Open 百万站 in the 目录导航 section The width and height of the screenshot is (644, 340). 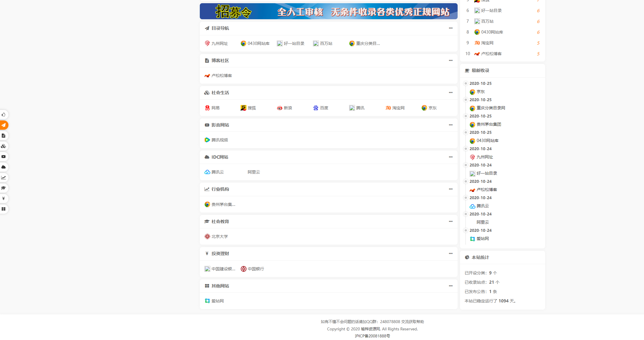pyautogui.click(x=323, y=43)
